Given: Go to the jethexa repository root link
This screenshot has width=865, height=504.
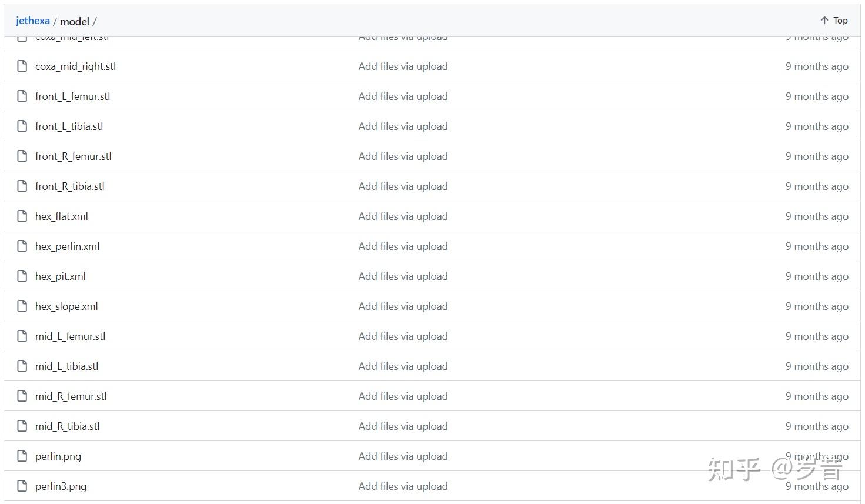Looking at the screenshot, I should coord(33,21).
